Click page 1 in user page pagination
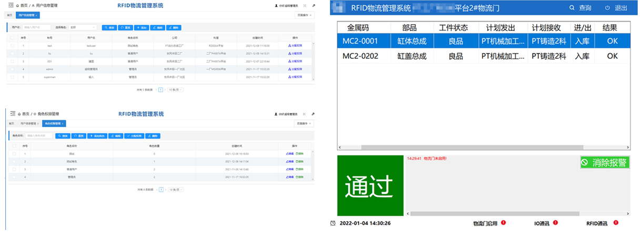This screenshot has width=644, height=251. click(161, 90)
